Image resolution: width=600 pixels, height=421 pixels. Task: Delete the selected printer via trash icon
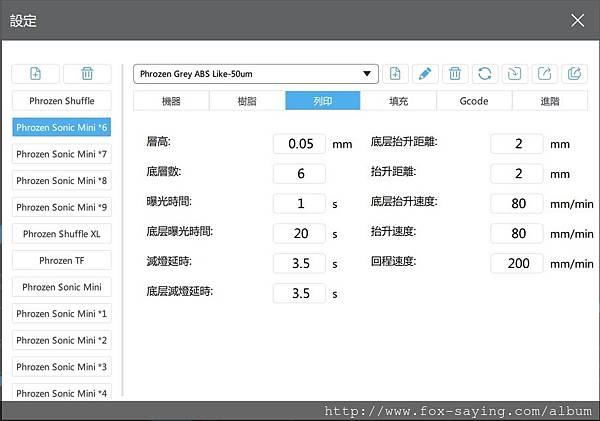point(87,73)
